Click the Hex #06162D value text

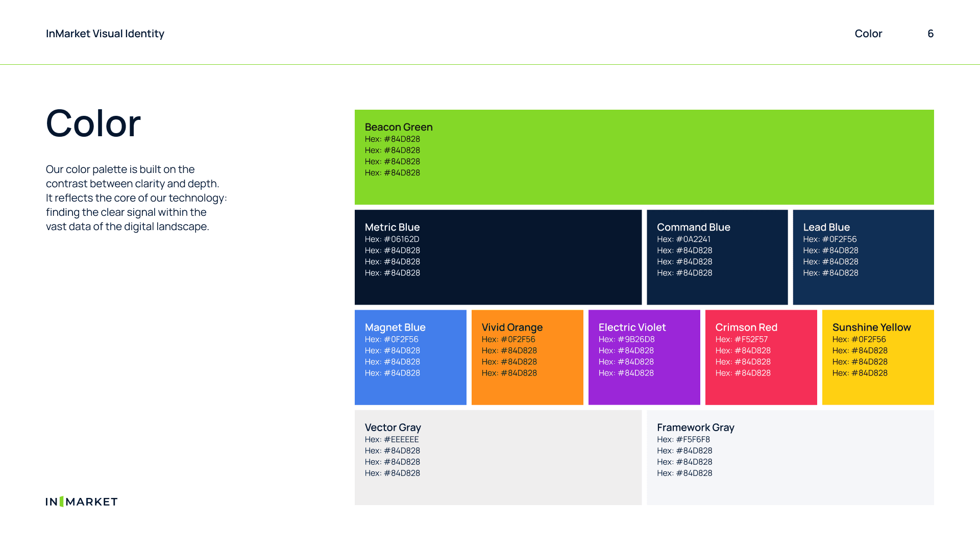392,239
